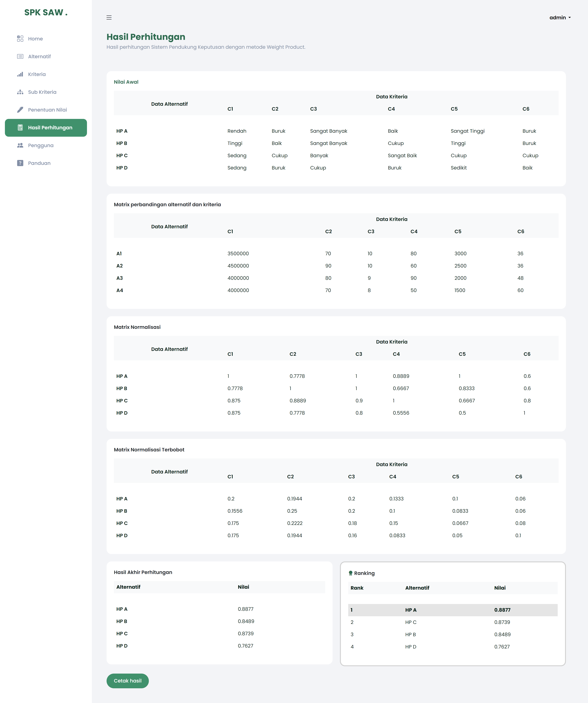Click HP C row in Hasil Akhir table
Screen dimensions: 588x703
click(219, 634)
